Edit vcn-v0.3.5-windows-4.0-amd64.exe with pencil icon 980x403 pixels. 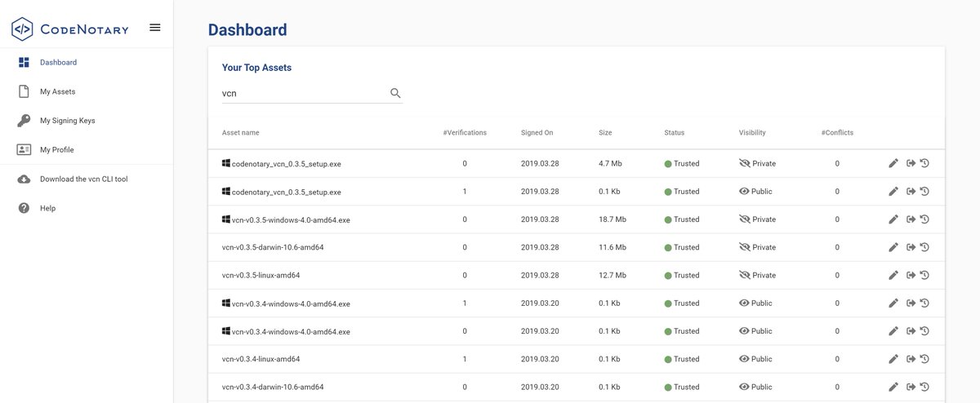893,219
